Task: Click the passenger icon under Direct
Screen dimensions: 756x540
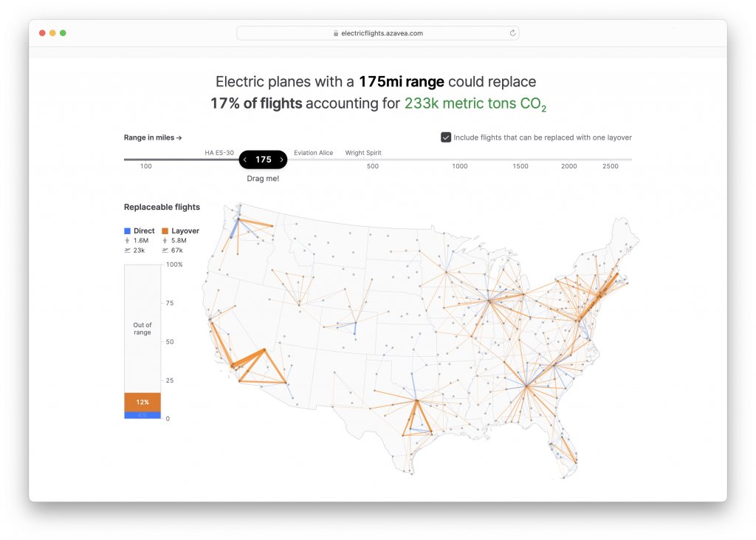Action: pos(127,240)
